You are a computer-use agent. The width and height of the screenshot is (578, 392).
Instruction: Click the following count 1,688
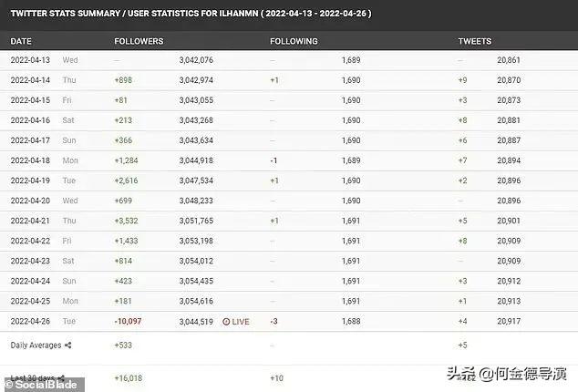351,321
